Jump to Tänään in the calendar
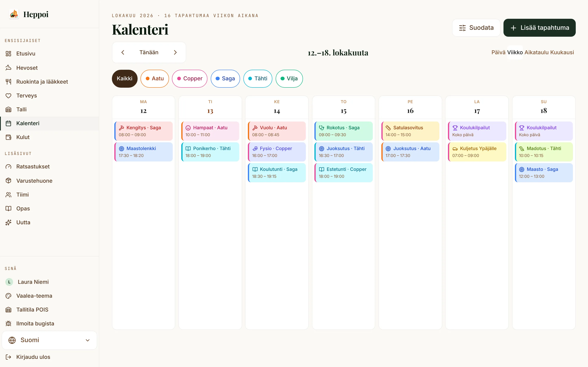 pyautogui.click(x=149, y=52)
